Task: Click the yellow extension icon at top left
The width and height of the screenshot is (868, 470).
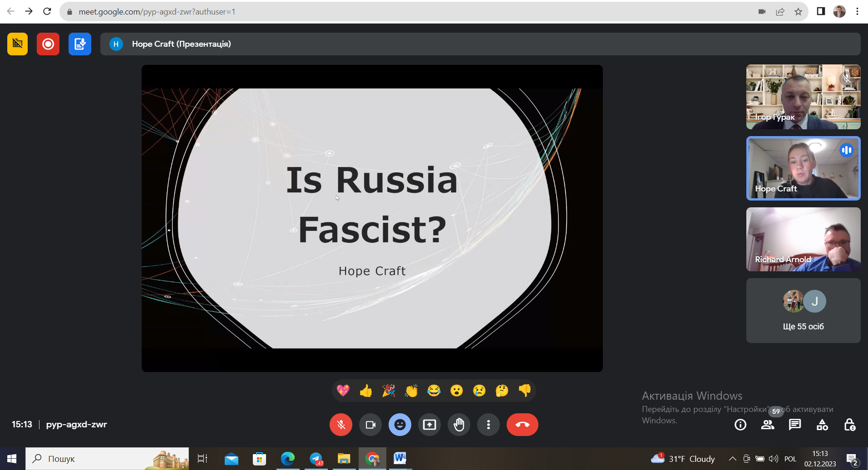Action: coord(17,44)
